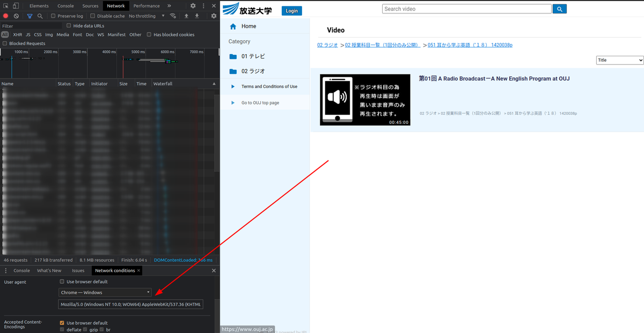Activate the inspect element picker icon

pos(5,6)
